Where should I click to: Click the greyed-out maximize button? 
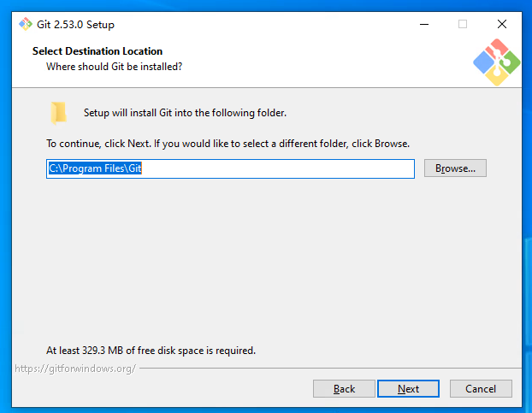(x=463, y=24)
